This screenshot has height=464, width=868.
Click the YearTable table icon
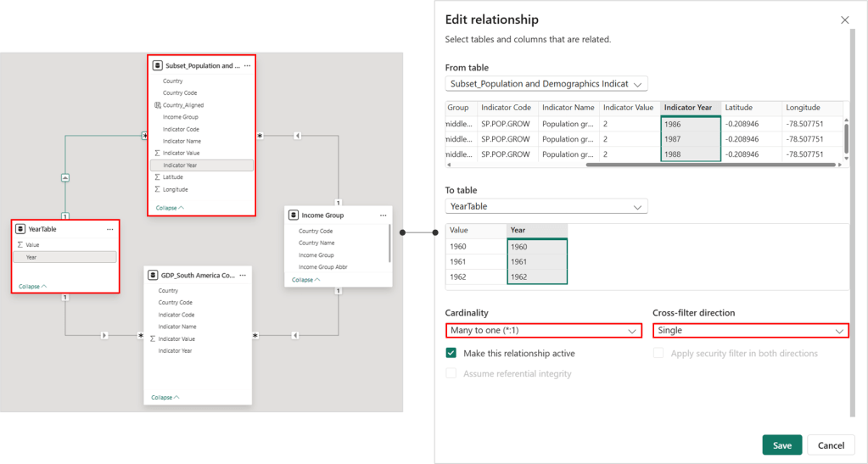[x=20, y=229]
